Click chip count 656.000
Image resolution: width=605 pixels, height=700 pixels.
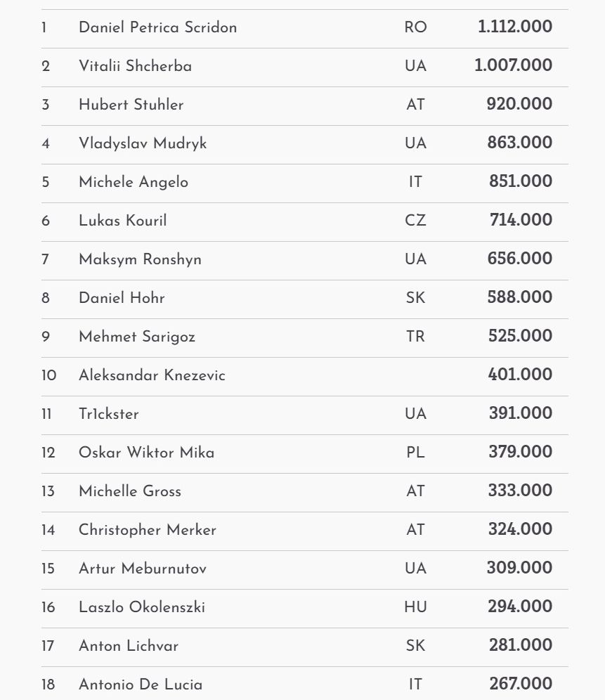point(519,259)
